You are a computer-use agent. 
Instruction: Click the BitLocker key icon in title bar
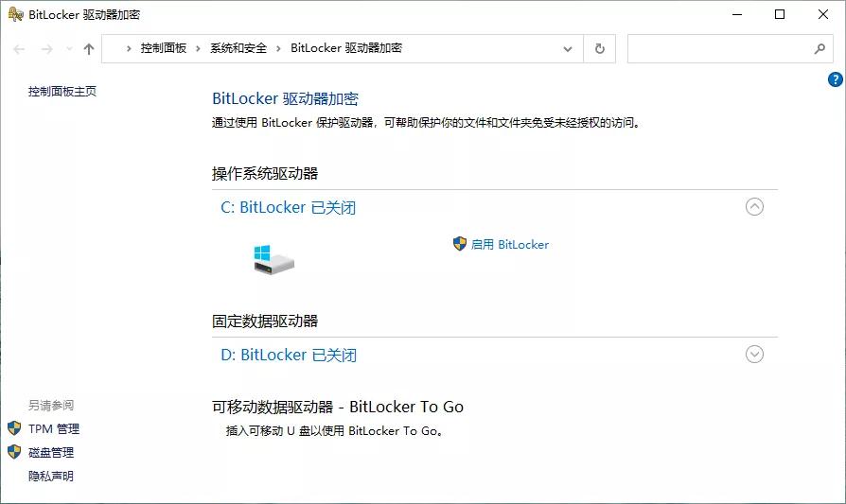click(x=15, y=14)
